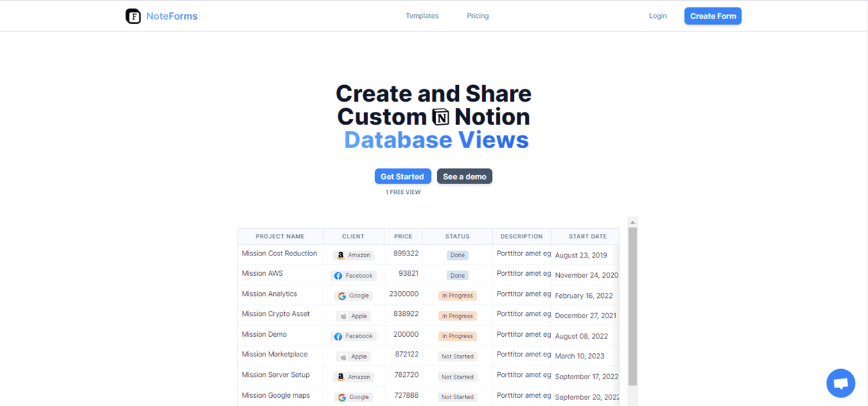
Task: Select the Mission Marketplace project name
Action: [x=275, y=355]
